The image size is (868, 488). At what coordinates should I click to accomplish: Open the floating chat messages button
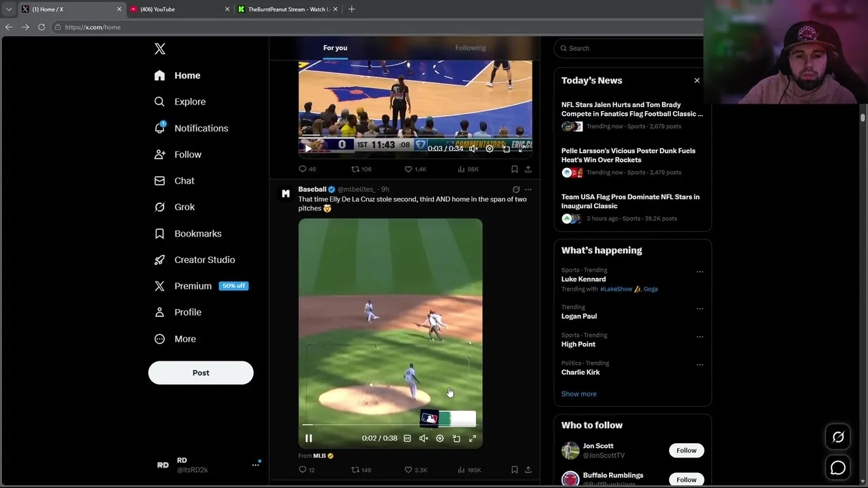tap(838, 468)
